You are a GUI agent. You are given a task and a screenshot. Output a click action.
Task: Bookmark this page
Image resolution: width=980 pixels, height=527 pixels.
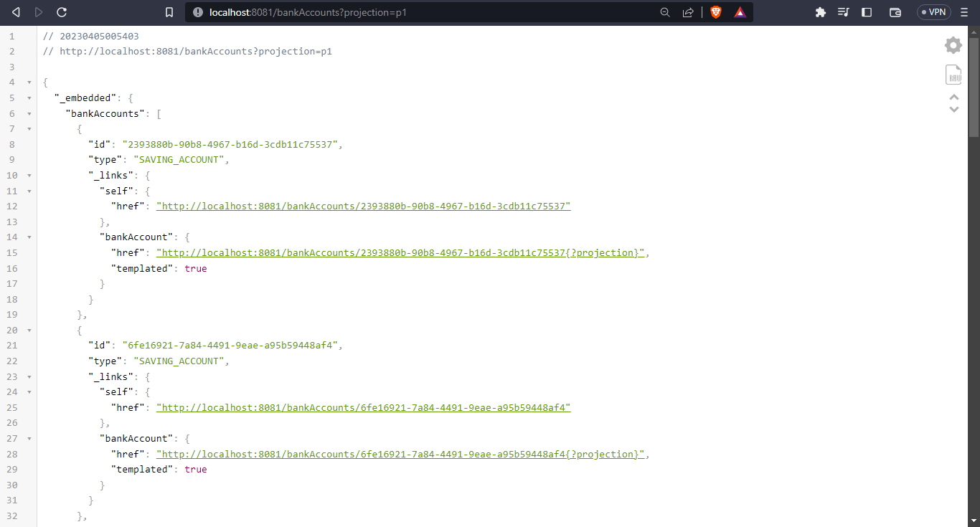(x=169, y=11)
